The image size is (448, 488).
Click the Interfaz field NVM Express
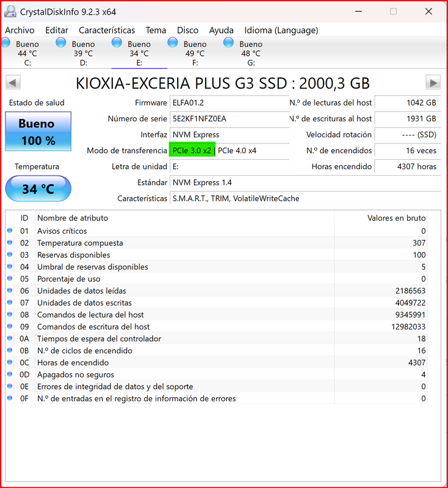click(x=229, y=134)
